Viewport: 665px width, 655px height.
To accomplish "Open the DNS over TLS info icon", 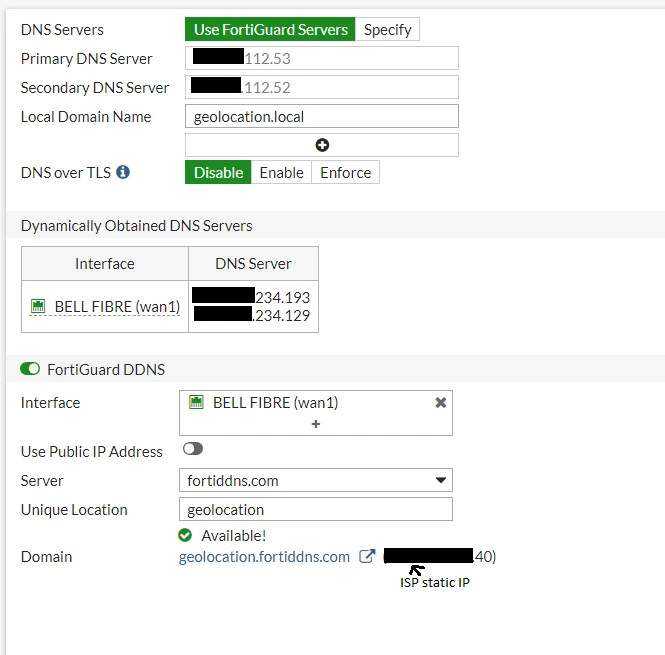I will point(123,172).
